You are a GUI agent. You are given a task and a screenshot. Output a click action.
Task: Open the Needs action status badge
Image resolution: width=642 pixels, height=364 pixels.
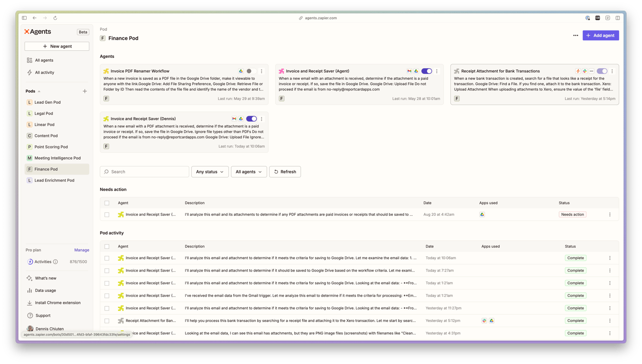(573, 215)
